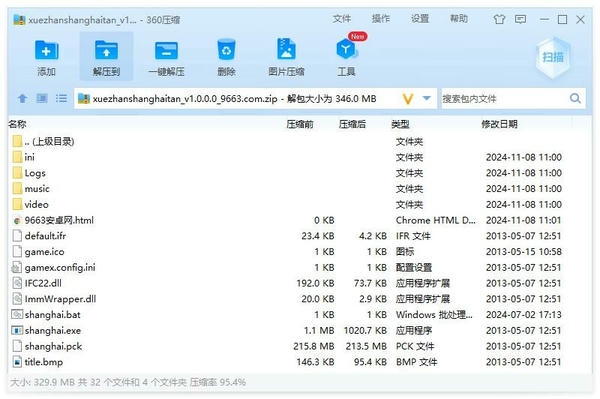Open the 工具 (Tools) icon

click(346, 57)
